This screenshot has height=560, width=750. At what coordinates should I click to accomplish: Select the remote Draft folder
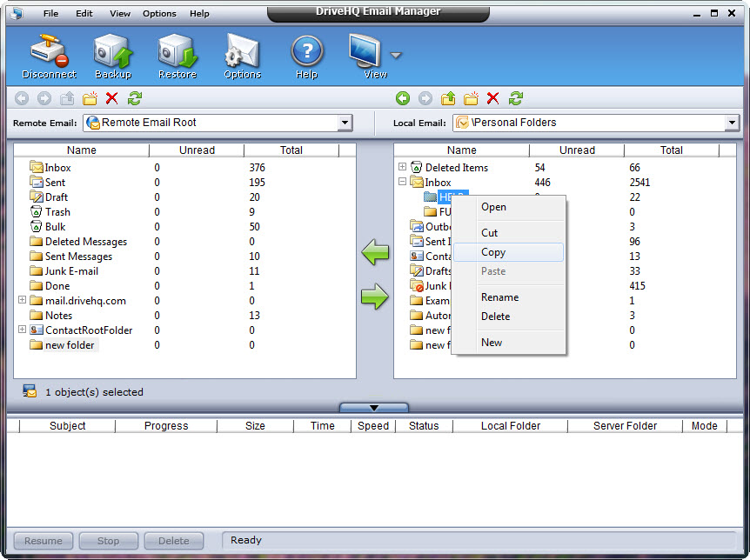tap(49, 197)
